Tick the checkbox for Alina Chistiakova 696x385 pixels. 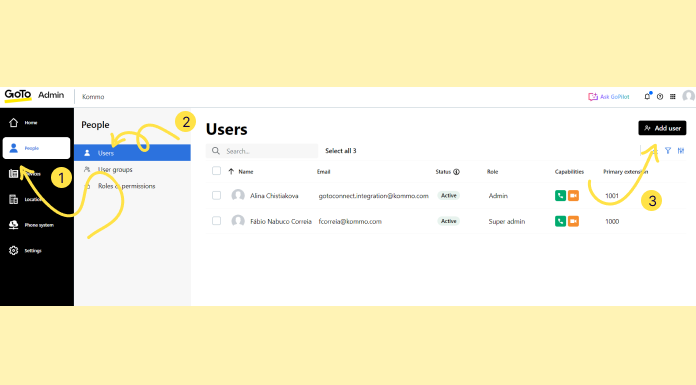point(216,195)
